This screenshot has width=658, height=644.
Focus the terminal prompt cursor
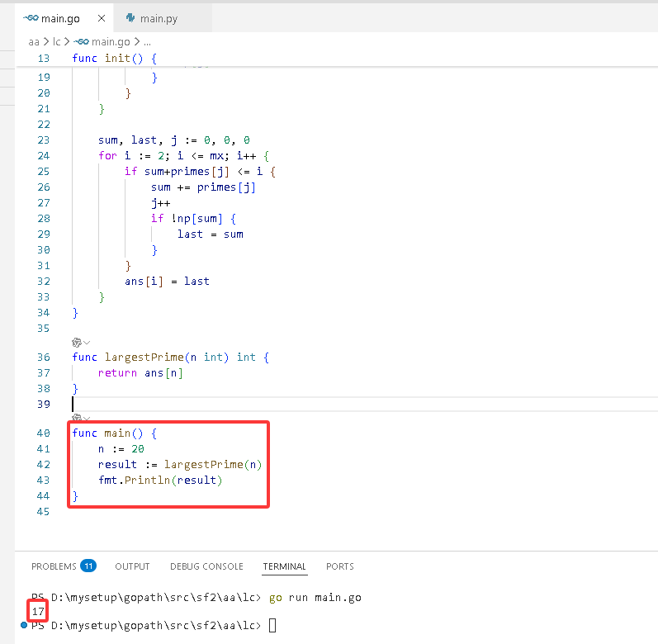click(x=272, y=626)
